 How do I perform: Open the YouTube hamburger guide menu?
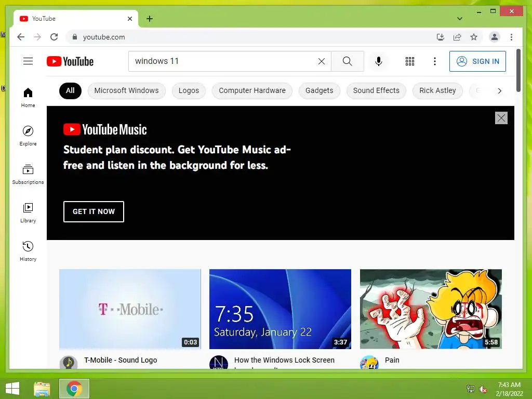point(28,61)
